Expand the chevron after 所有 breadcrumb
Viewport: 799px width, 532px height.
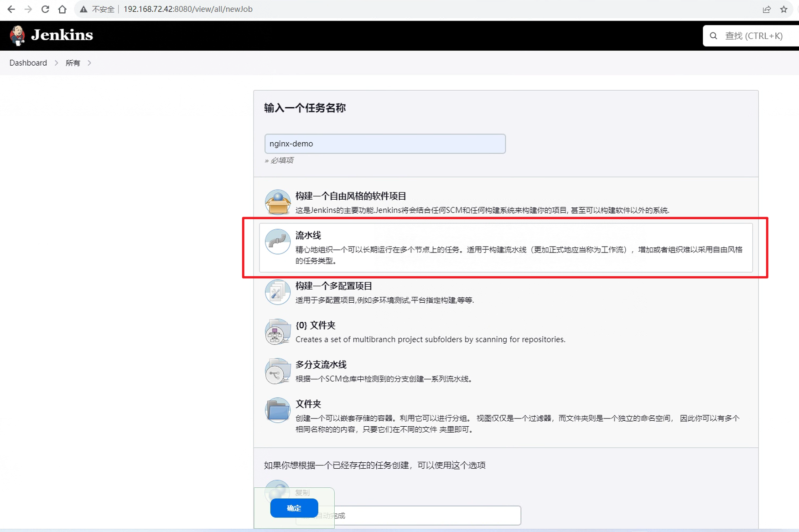pos(89,63)
